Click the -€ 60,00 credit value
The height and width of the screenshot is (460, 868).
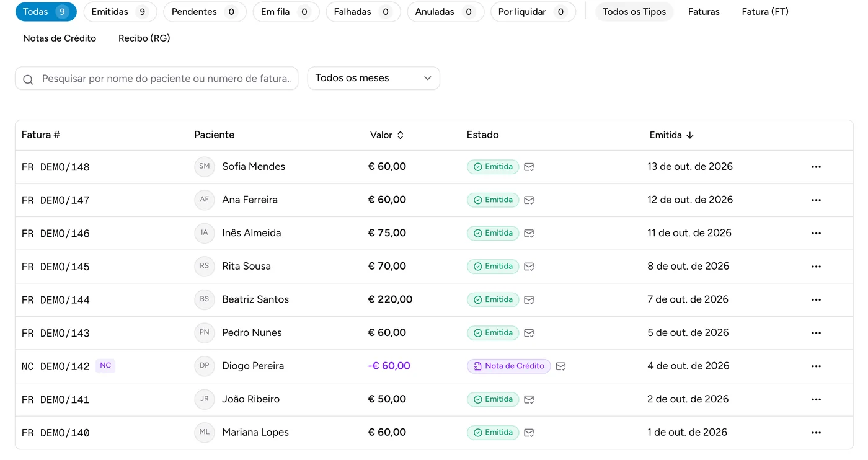389,366
